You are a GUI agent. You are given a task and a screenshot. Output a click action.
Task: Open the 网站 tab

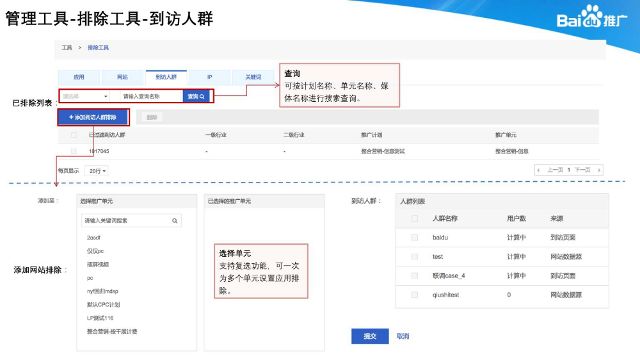122,77
